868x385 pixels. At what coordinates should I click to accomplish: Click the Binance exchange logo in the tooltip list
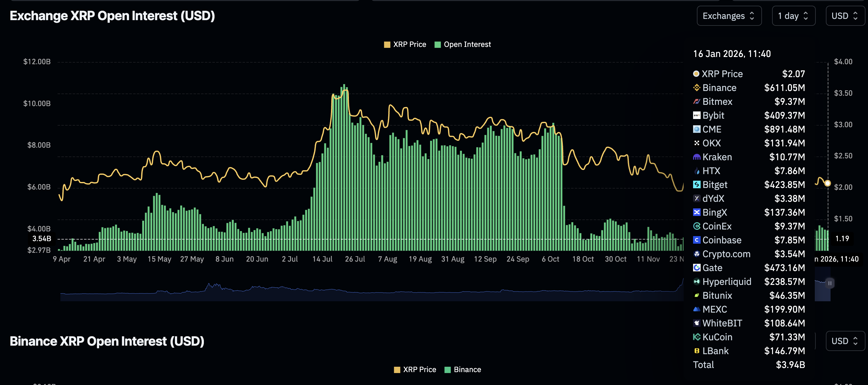pos(697,88)
